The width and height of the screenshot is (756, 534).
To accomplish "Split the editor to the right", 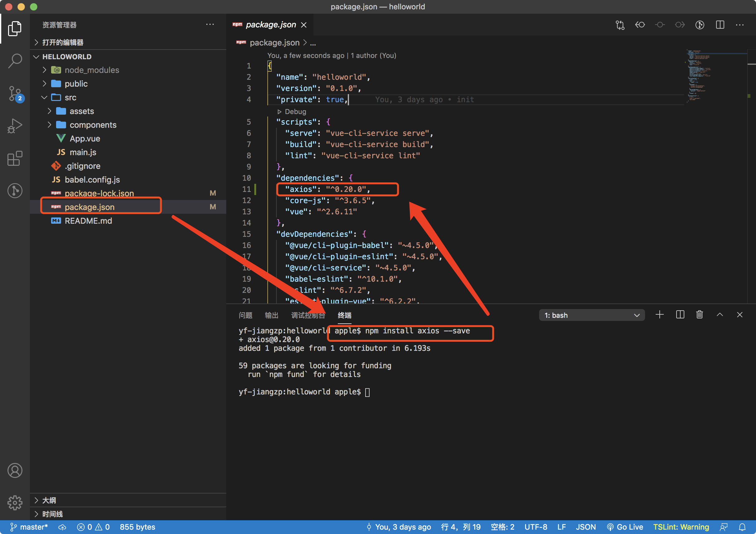I will [720, 25].
